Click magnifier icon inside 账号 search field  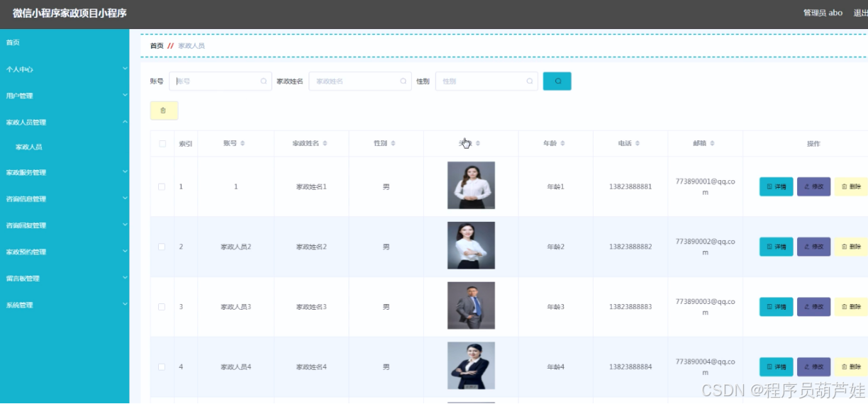click(x=264, y=82)
